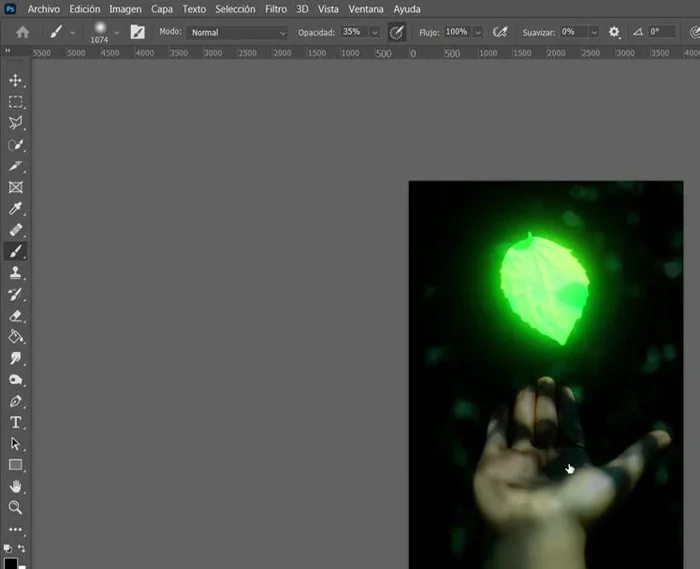Click the foreground color swatch
Screen dimensions: 700x569
10,562
